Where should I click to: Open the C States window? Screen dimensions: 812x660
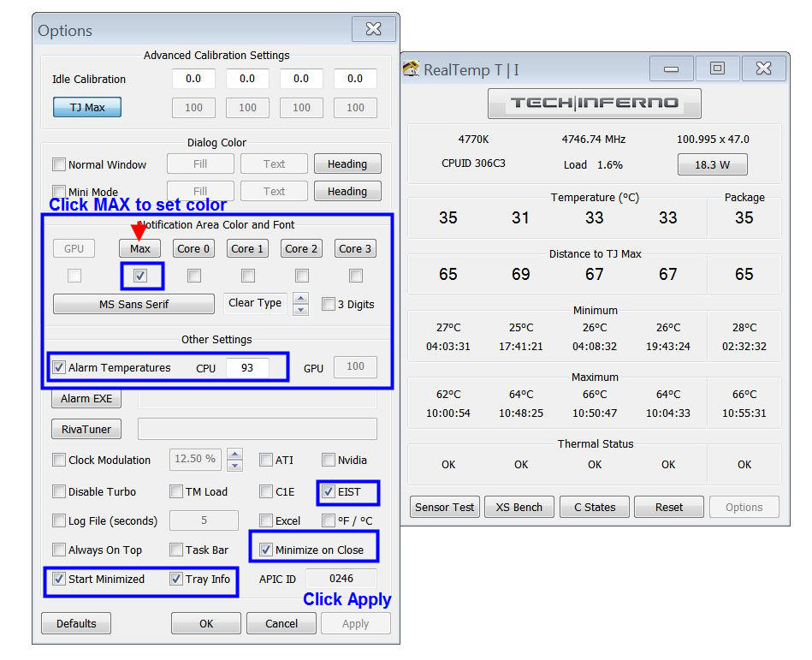point(595,507)
